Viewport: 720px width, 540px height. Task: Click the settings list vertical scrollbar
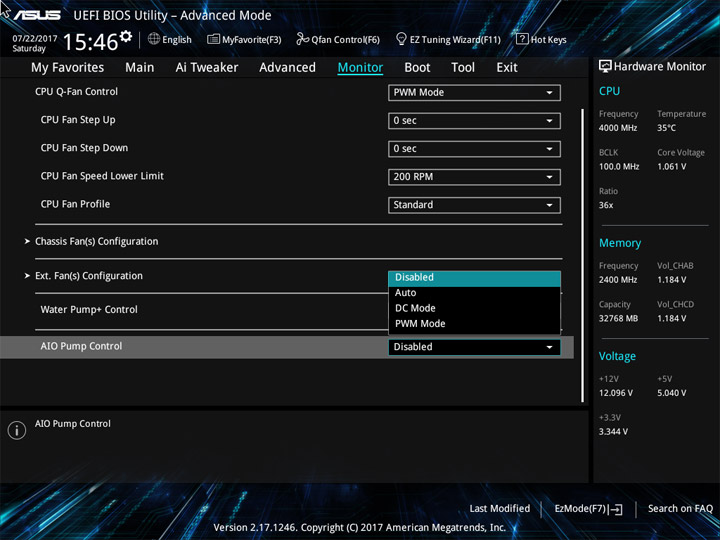(583, 255)
